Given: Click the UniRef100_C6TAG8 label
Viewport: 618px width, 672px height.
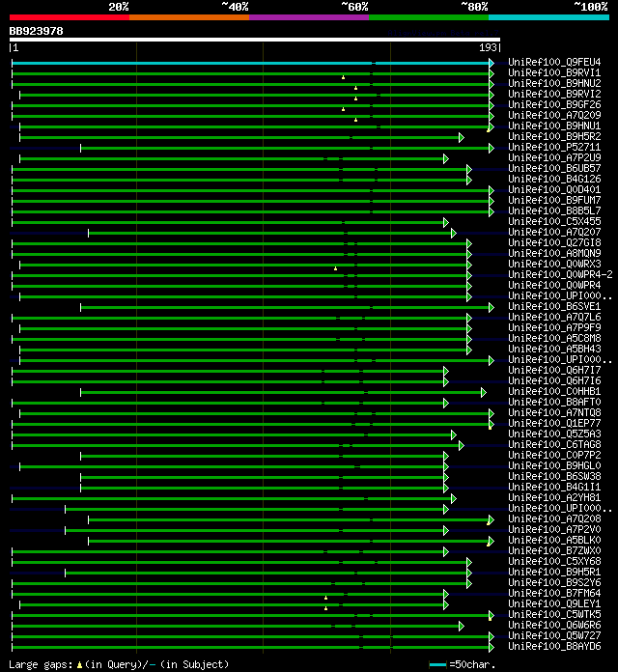Looking at the screenshot, I should tap(554, 444).
